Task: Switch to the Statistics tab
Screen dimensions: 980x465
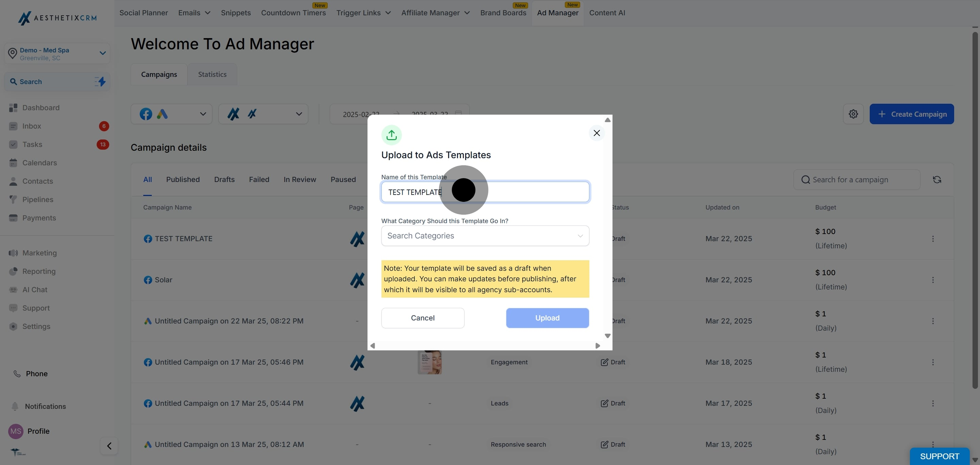Action: 212,74
